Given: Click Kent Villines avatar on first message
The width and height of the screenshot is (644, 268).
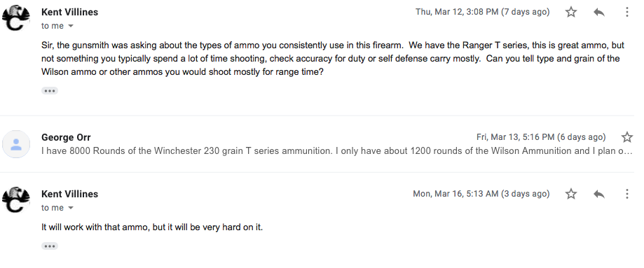Looking at the screenshot, I should pos(16,18).
